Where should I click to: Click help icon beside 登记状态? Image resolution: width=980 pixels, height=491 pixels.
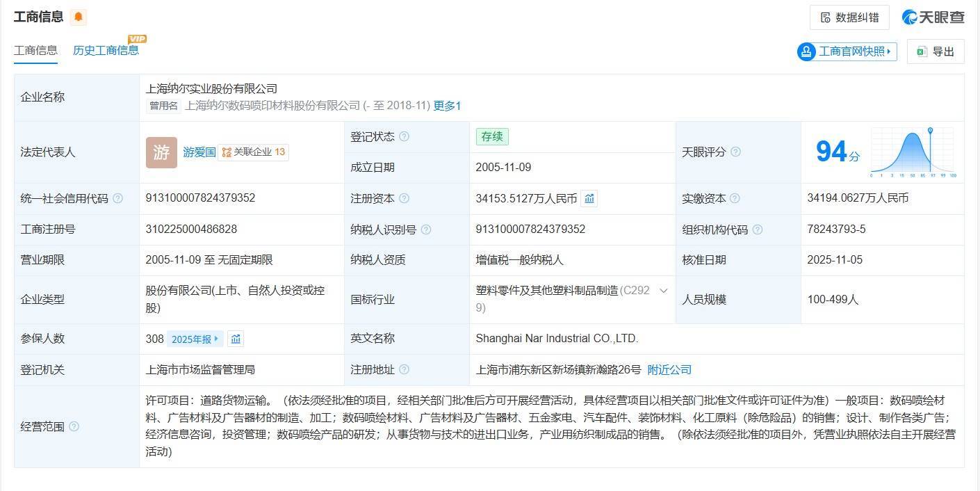click(x=404, y=137)
